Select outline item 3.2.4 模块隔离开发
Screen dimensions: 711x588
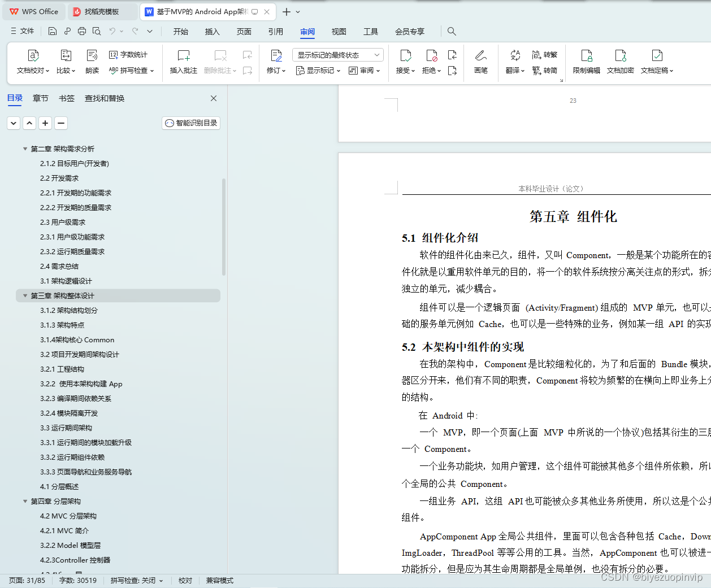pyautogui.click(x=69, y=413)
